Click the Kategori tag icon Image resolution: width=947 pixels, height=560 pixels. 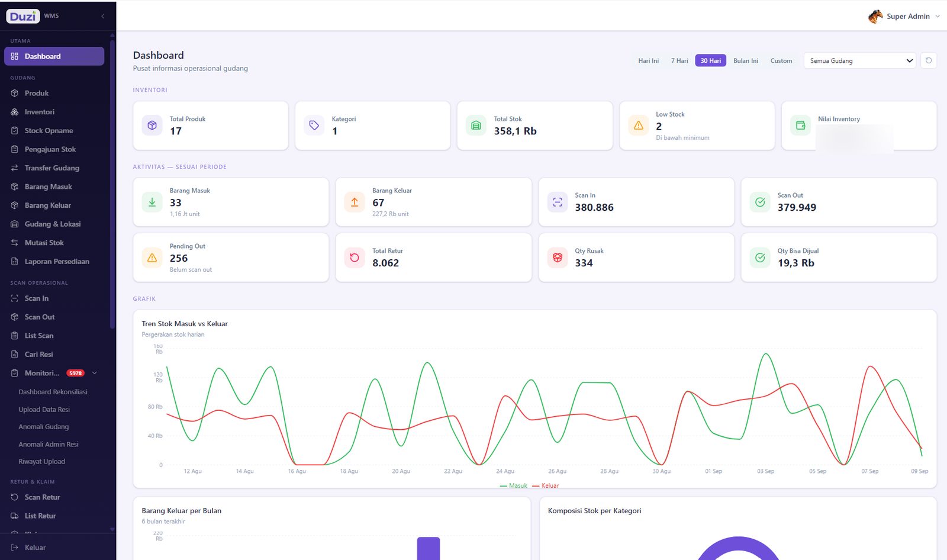(x=314, y=125)
